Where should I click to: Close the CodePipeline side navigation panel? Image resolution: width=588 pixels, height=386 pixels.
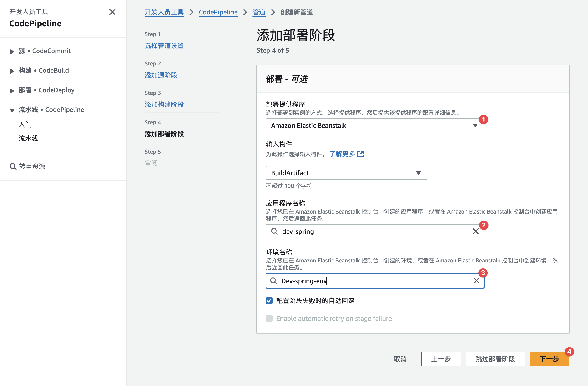pyautogui.click(x=112, y=12)
